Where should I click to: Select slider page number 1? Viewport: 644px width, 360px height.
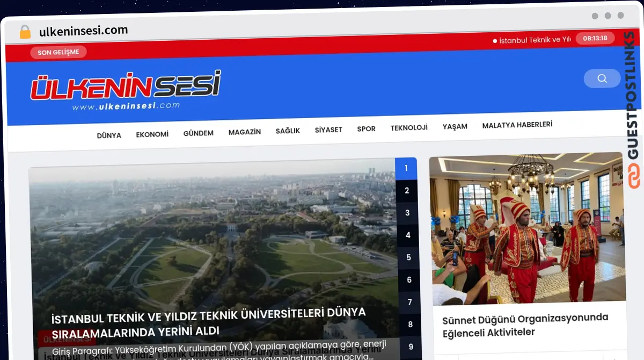click(x=406, y=168)
